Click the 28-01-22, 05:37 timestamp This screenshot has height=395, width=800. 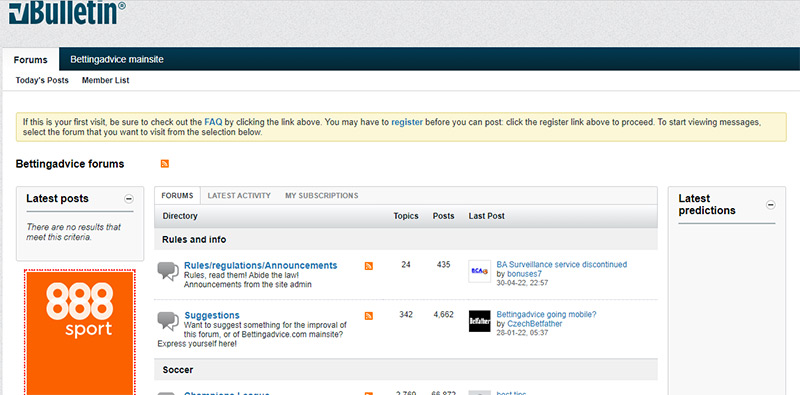pyautogui.click(x=522, y=333)
